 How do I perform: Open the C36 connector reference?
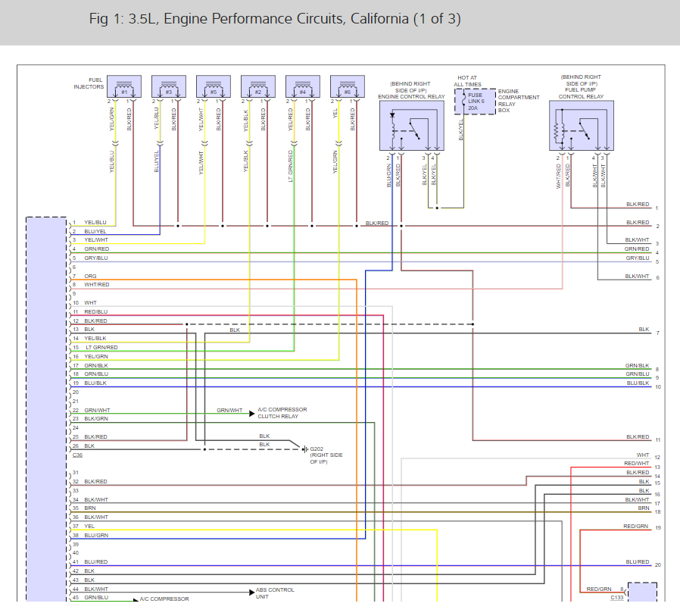(78, 455)
